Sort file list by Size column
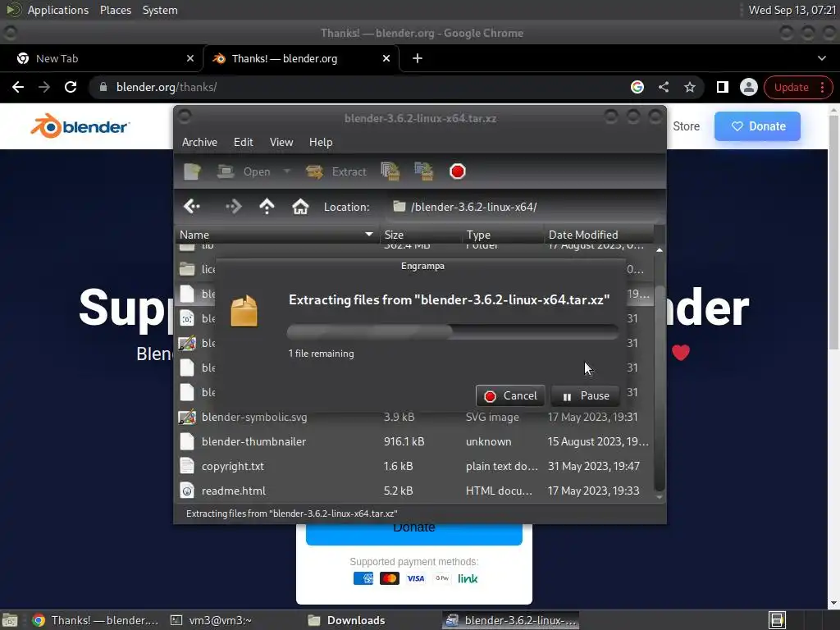Viewport: 840px width, 630px height. 420,235
